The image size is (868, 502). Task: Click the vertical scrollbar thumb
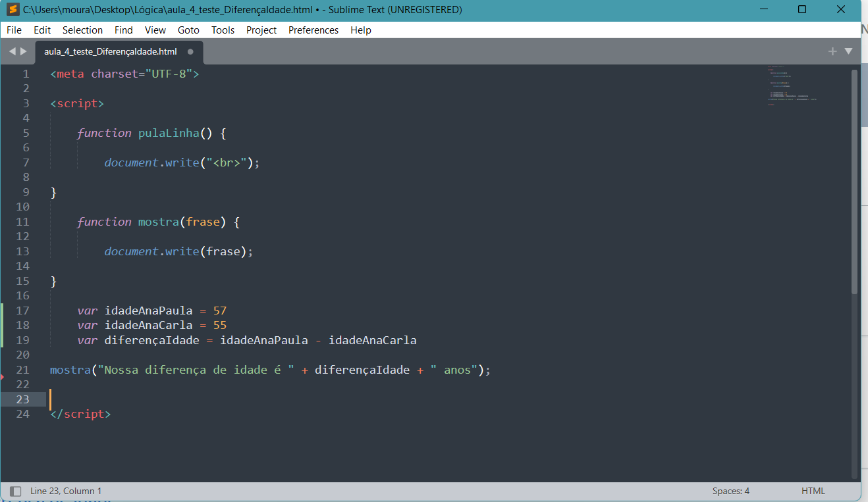855,181
